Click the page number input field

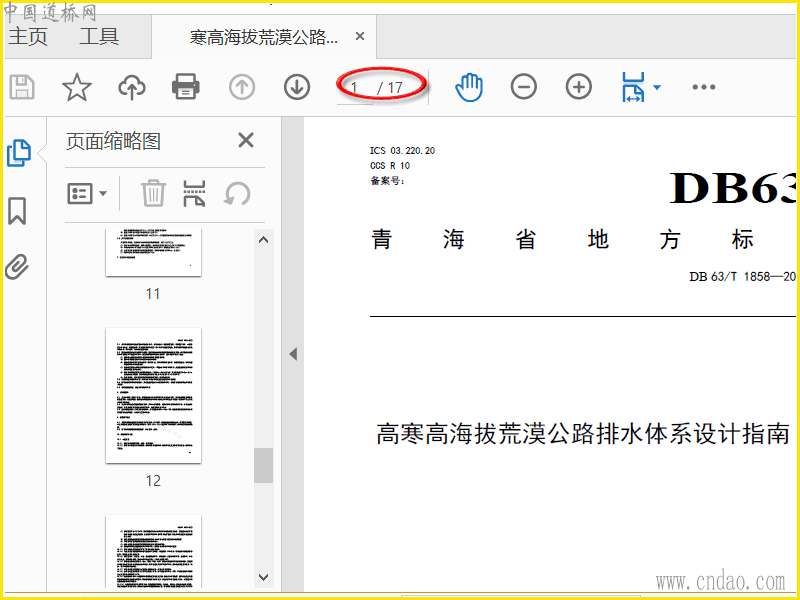tap(355, 88)
